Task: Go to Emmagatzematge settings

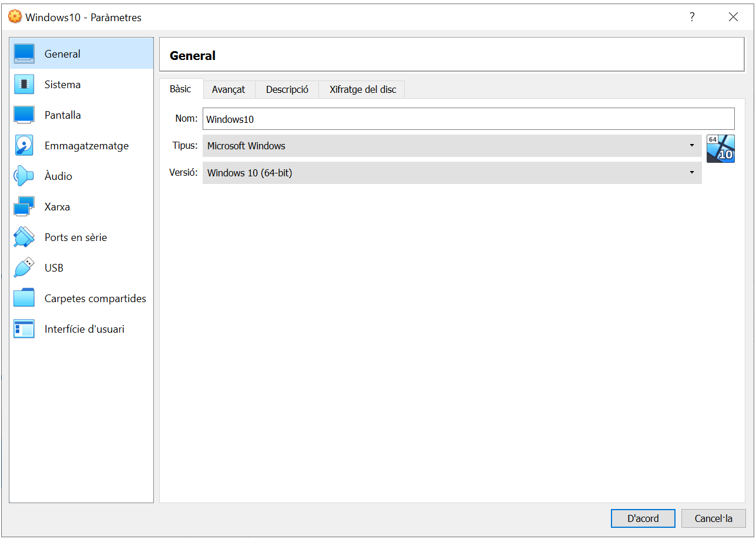Action: 81,145
